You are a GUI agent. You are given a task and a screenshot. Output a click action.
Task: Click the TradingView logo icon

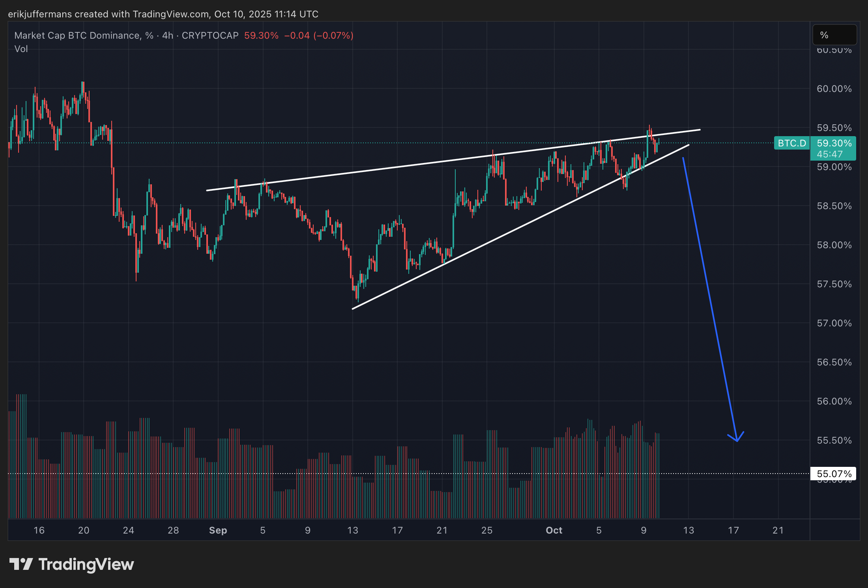[21, 564]
